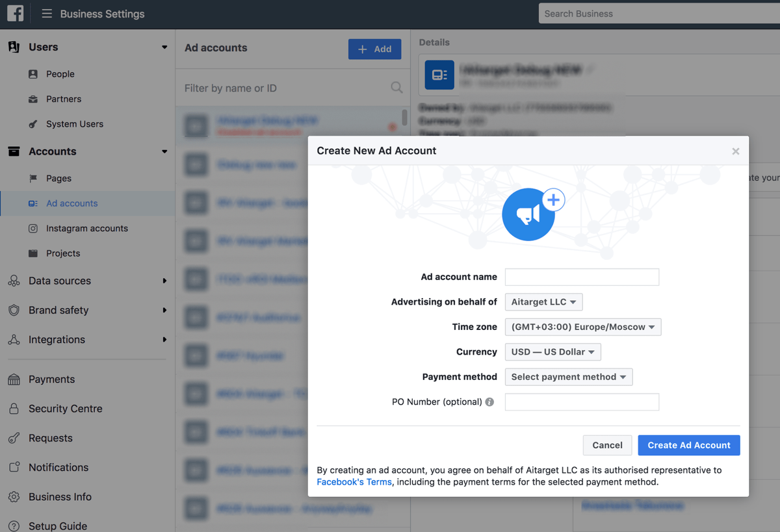Screen dimensions: 780x532
Task: Expand the Data sources section
Action: pyautogui.click(x=164, y=281)
